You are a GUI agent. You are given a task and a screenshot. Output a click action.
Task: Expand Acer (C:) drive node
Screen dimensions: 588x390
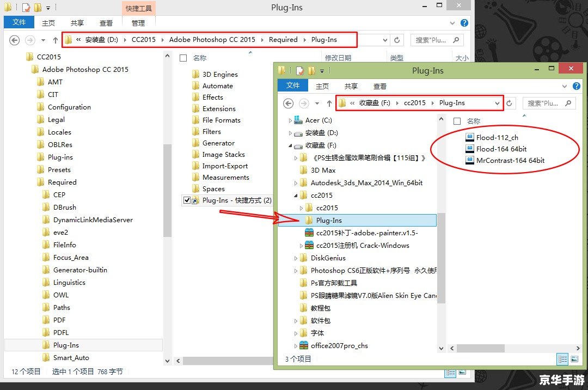click(x=290, y=120)
